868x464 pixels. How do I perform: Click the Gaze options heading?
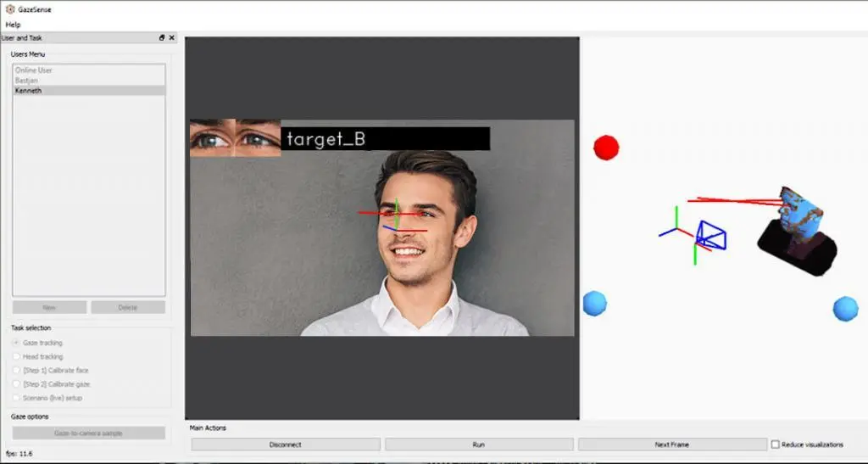(30, 416)
